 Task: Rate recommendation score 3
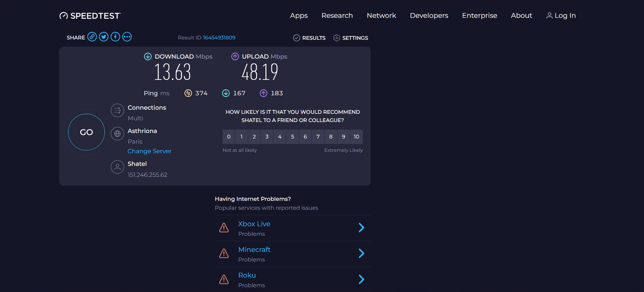click(267, 137)
